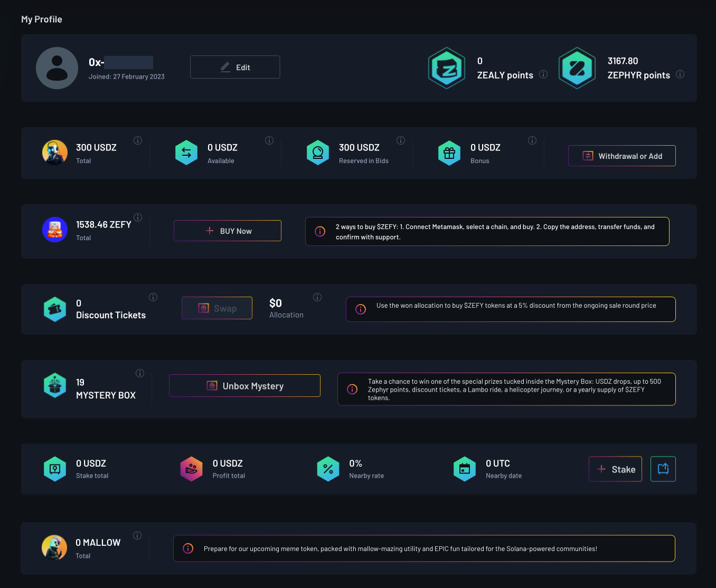Click the ZEPHYR points hexagon logo
Viewport: 716px width, 588px height.
pyautogui.click(x=577, y=68)
